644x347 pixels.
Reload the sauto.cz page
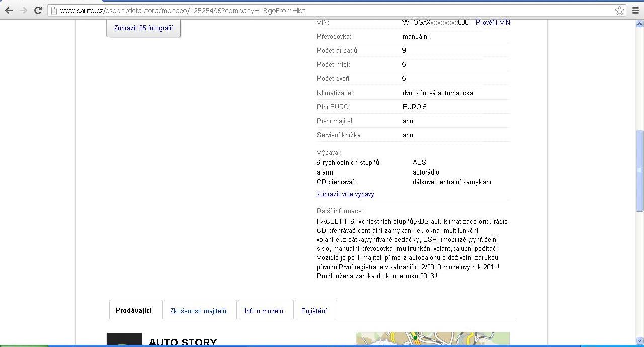pos(38,10)
